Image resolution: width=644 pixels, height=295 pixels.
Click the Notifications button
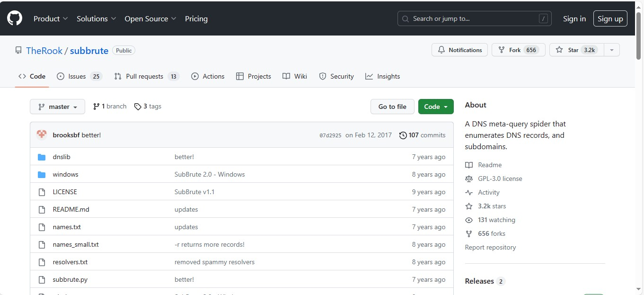(459, 50)
